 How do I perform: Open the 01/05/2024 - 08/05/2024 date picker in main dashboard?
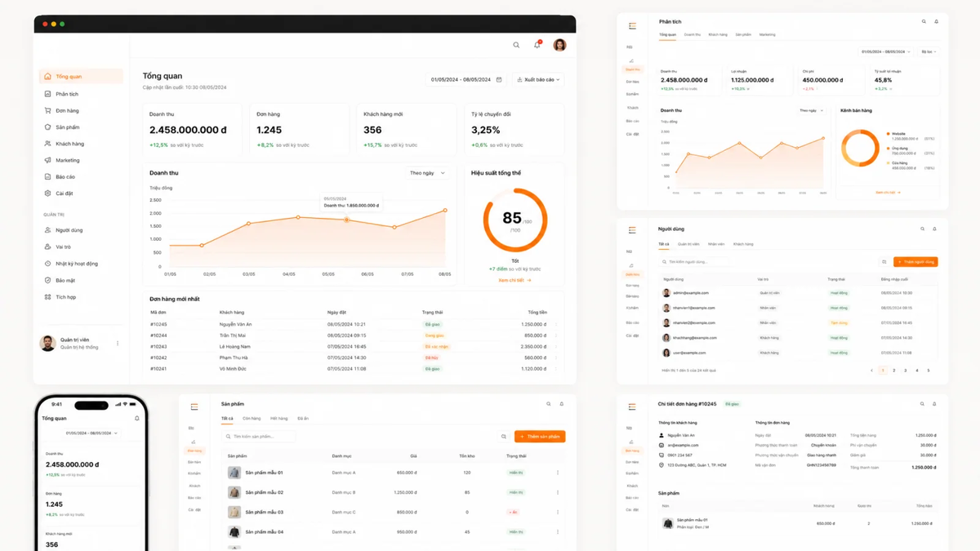click(466, 80)
